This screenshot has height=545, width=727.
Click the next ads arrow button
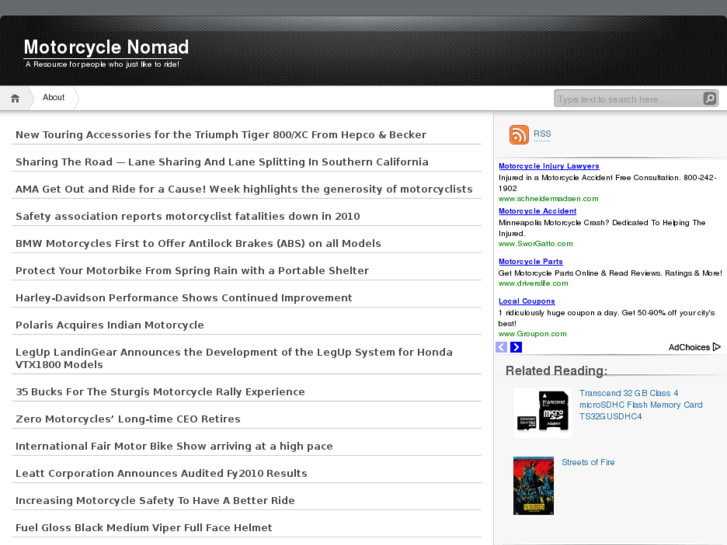pyautogui.click(x=516, y=347)
